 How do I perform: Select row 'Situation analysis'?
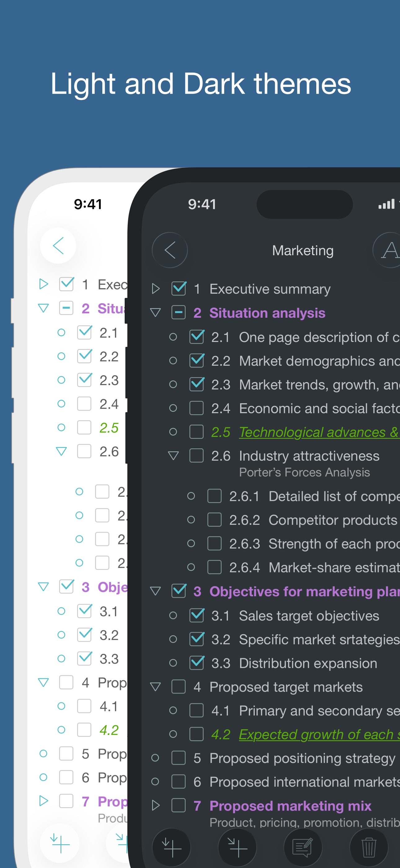point(267,313)
